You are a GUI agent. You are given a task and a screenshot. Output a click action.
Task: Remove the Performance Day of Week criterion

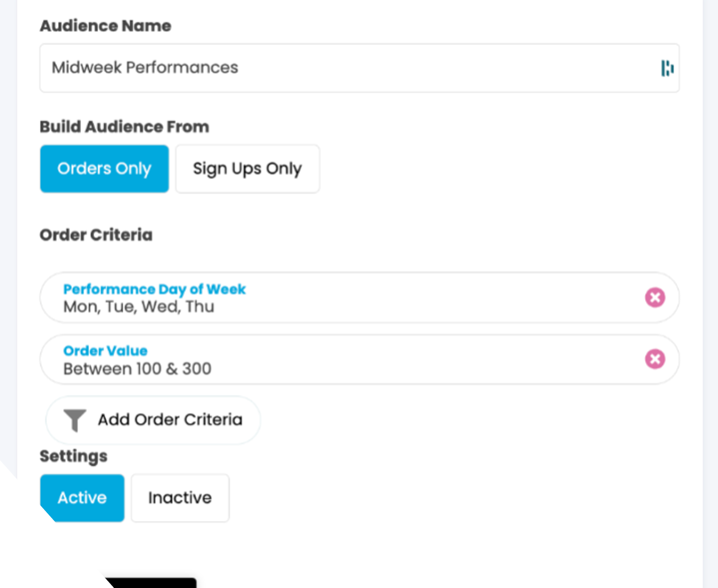tap(655, 298)
